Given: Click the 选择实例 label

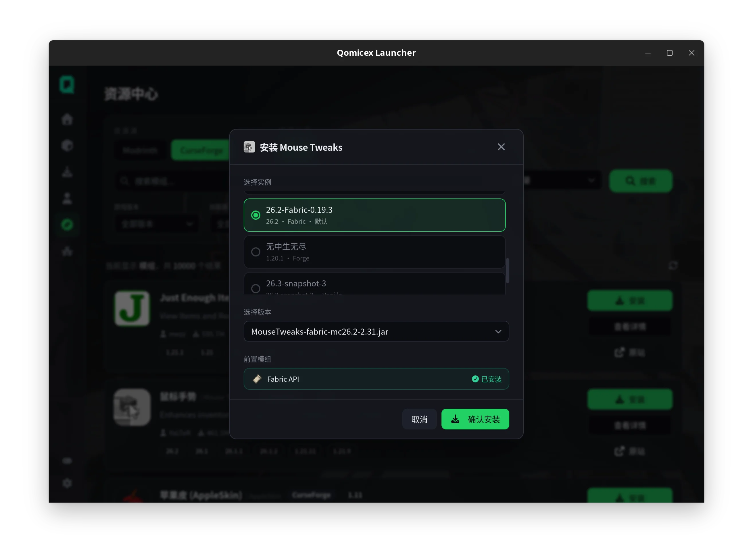Looking at the screenshot, I should pyautogui.click(x=258, y=182).
